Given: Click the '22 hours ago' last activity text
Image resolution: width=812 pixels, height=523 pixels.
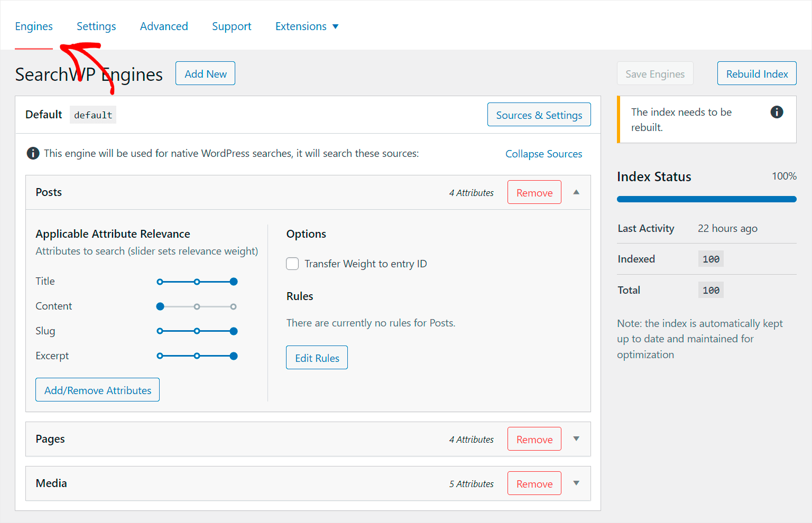Looking at the screenshot, I should tap(727, 228).
